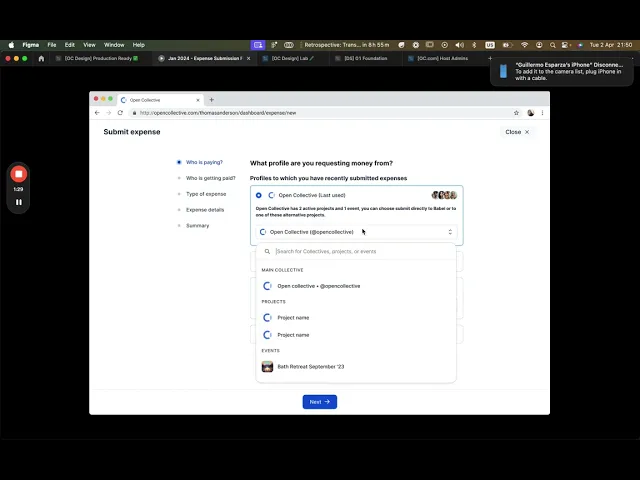Pause the screen recording

19,202
